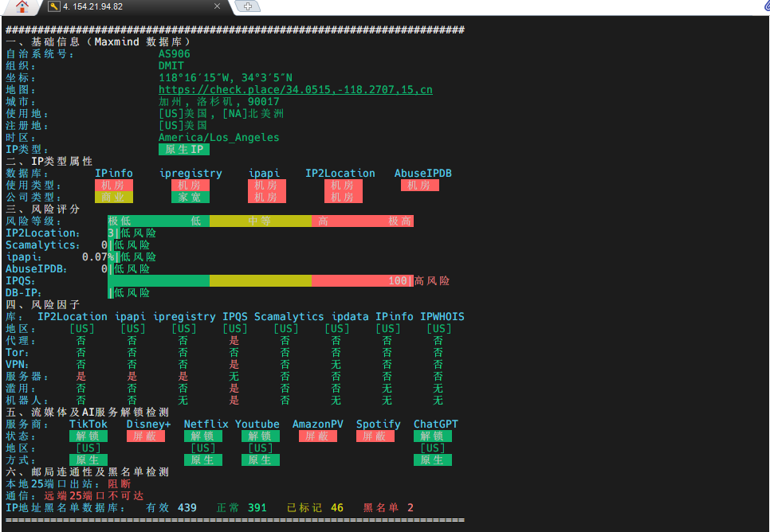
Task: Click the America/Los_Angeles timezone text
Action: 218,138
